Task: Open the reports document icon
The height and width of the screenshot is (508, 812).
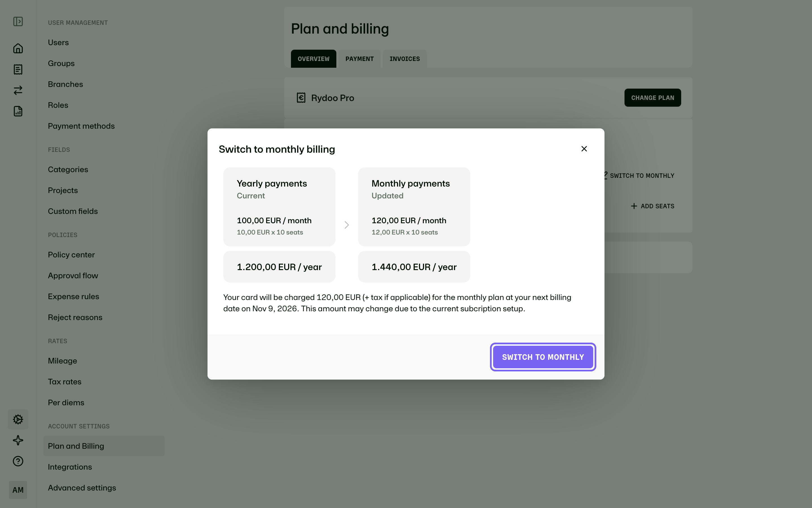Action: tap(18, 111)
